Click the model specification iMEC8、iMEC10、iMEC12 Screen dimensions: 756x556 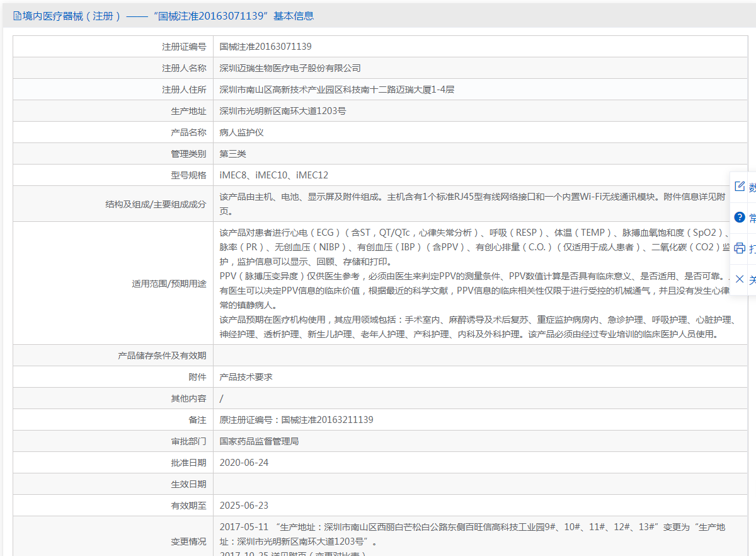pyautogui.click(x=274, y=175)
